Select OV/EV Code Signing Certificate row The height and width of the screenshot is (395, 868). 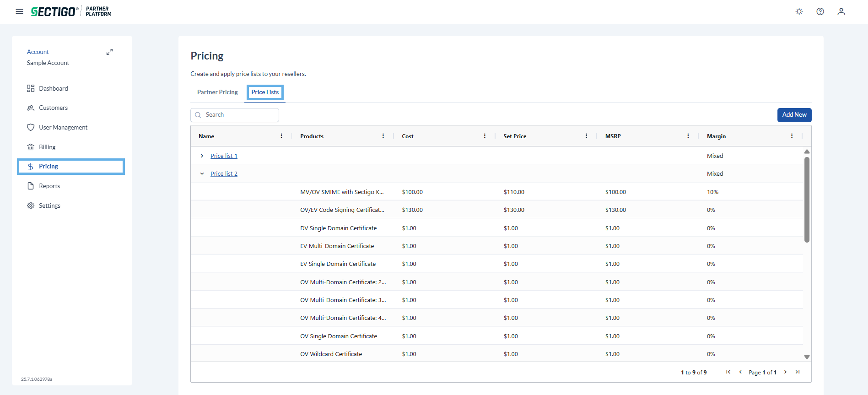(497, 210)
